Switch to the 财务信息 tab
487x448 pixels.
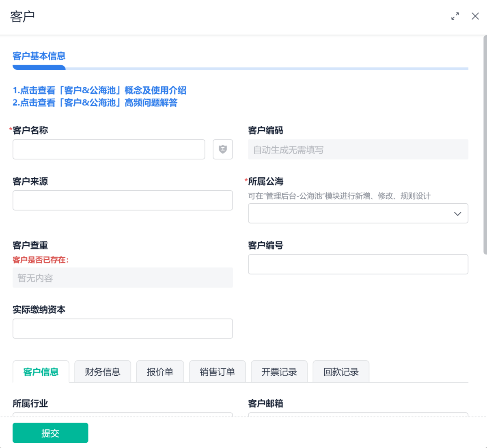(103, 372)
